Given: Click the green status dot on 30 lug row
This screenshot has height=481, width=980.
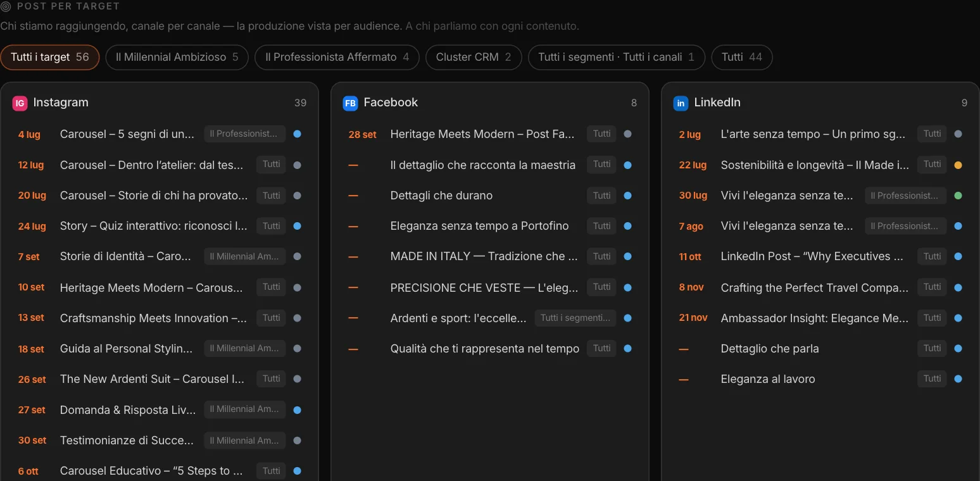Looking at the screenshot, I should point(958,196).
